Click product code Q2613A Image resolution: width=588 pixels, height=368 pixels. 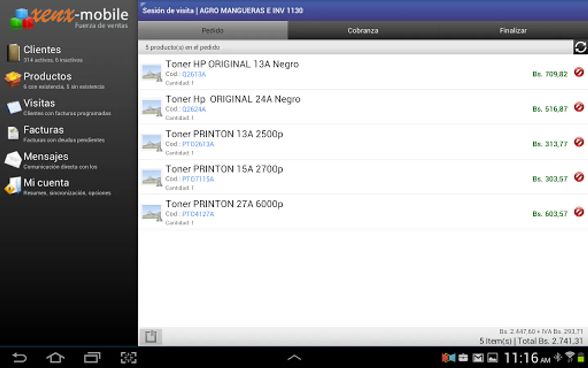point(194,74)
